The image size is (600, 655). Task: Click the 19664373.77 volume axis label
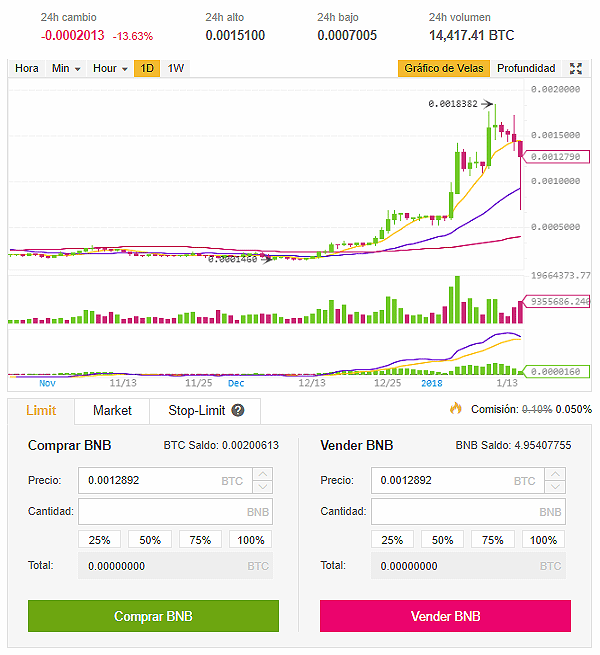pos(561,276)
